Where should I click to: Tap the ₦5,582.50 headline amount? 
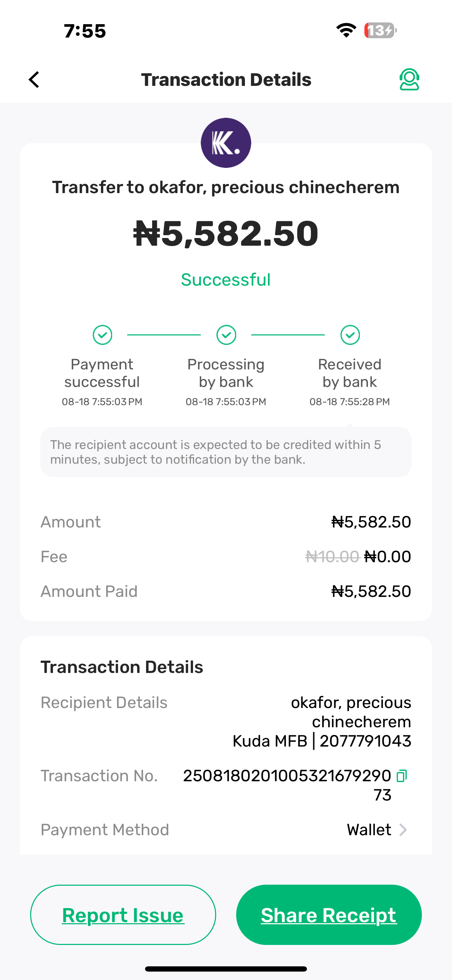[x=226, y=233]
